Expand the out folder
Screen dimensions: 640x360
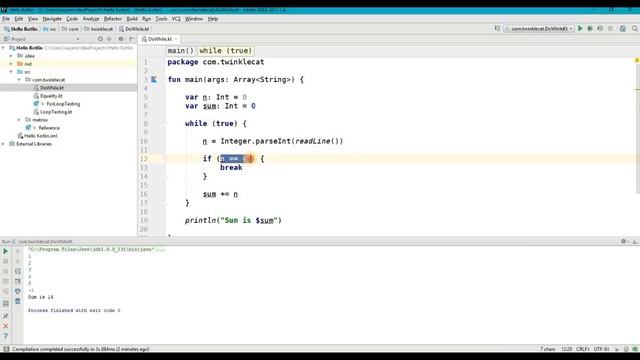11,64
